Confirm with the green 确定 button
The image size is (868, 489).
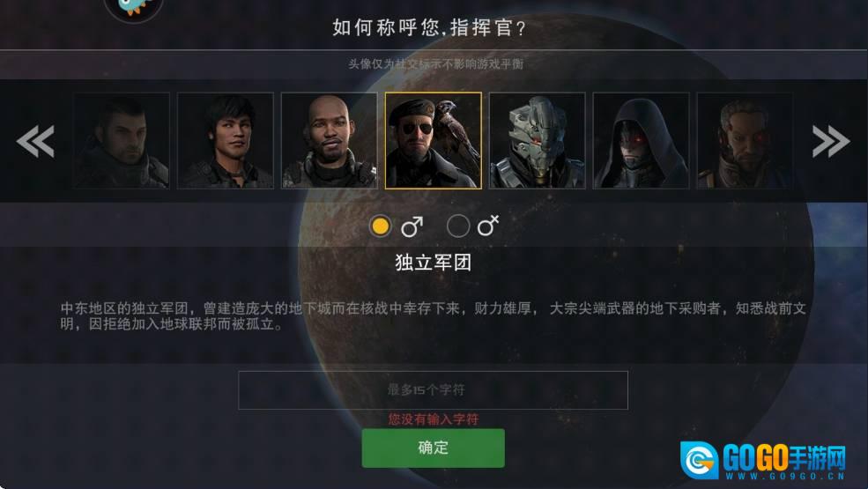pos(433,448)
